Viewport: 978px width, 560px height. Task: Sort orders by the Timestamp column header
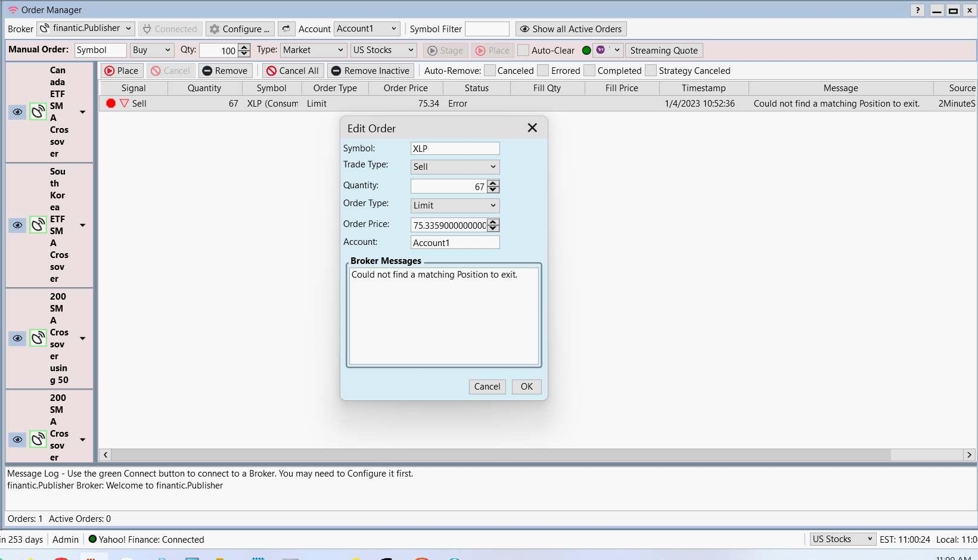pyautogui.click(x=703, y=88)
